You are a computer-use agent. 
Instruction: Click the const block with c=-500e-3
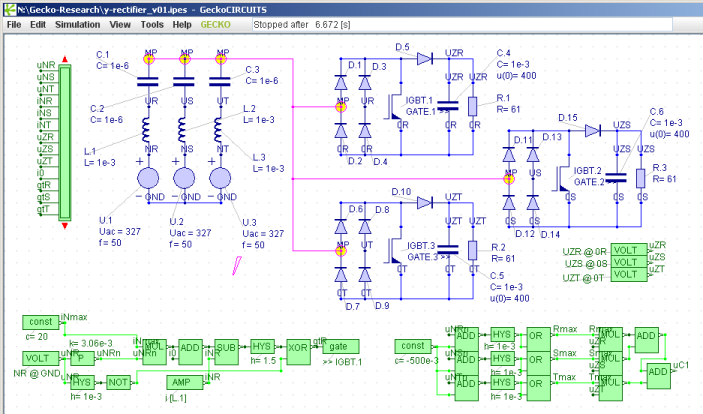(414, 345)
